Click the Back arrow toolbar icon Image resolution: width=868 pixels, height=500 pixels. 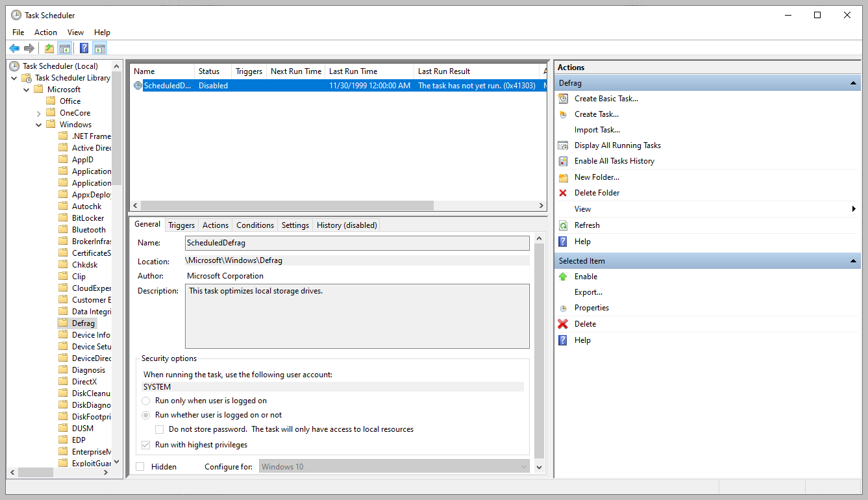(14, 48)
